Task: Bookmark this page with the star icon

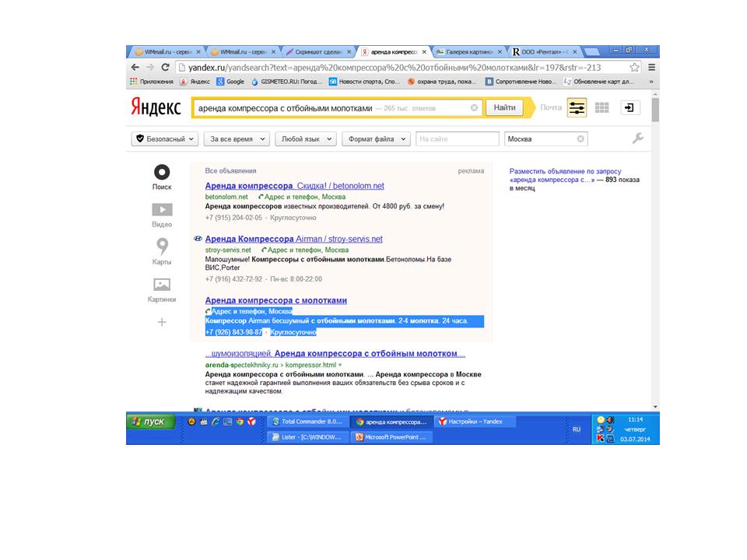Action: (634, 68)
